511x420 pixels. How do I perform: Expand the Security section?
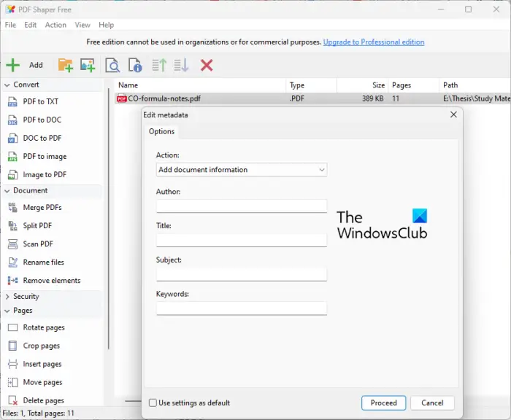pos(7,297)
